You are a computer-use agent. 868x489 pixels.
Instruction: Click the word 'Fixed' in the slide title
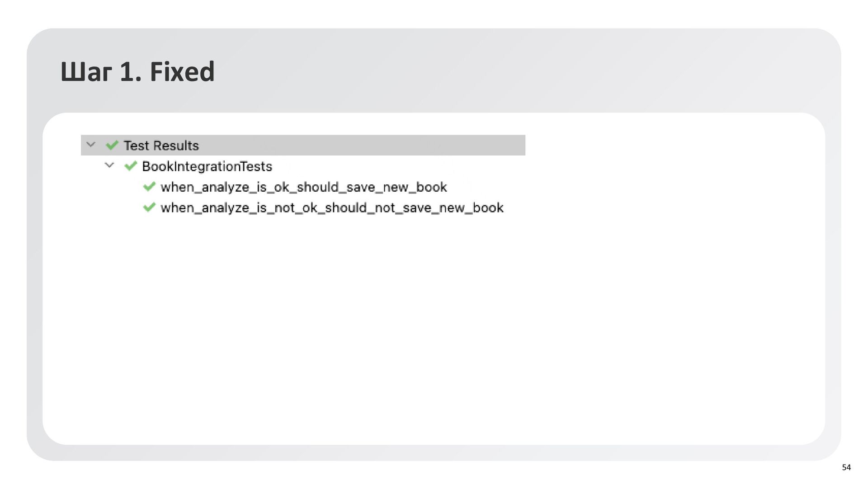coord(182,72)
